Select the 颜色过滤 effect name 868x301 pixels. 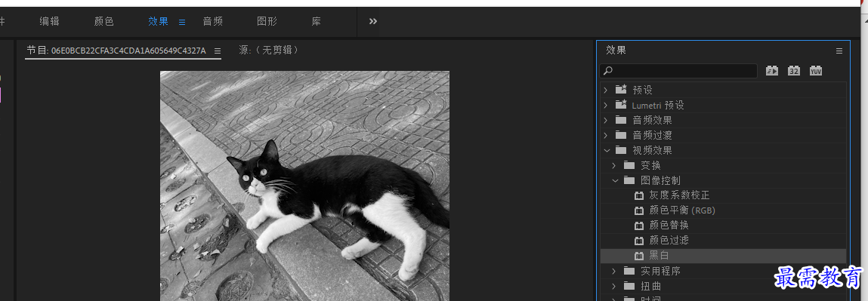click(x=669, y=241)
